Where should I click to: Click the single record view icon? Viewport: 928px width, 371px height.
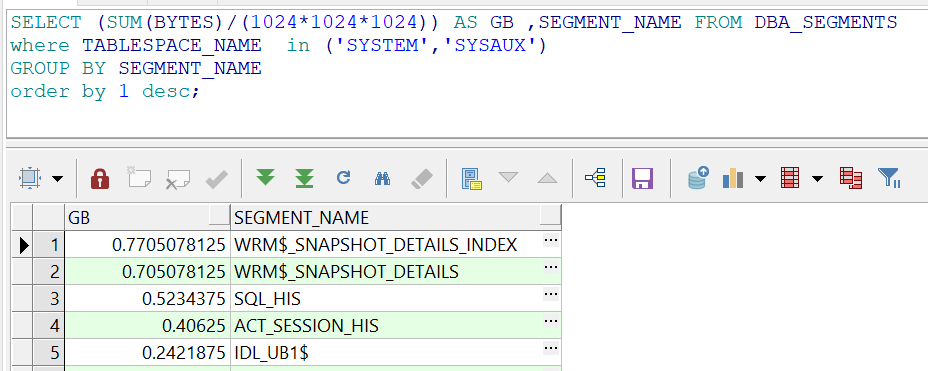[x=472, y=178]
